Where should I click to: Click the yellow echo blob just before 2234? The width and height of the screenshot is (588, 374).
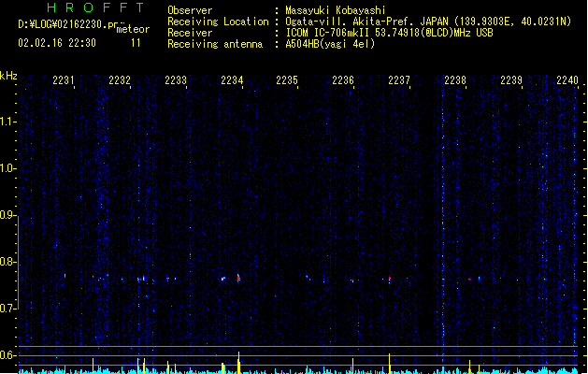point(223,279)
